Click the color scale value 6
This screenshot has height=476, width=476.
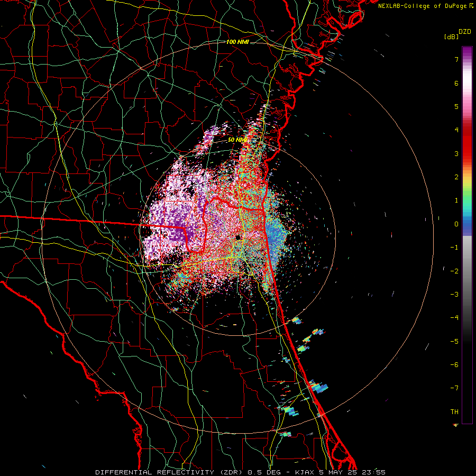456,83
